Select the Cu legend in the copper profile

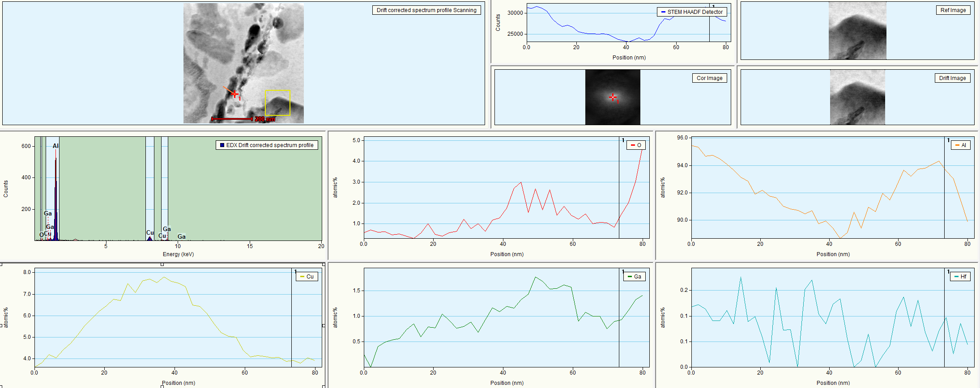307,277
